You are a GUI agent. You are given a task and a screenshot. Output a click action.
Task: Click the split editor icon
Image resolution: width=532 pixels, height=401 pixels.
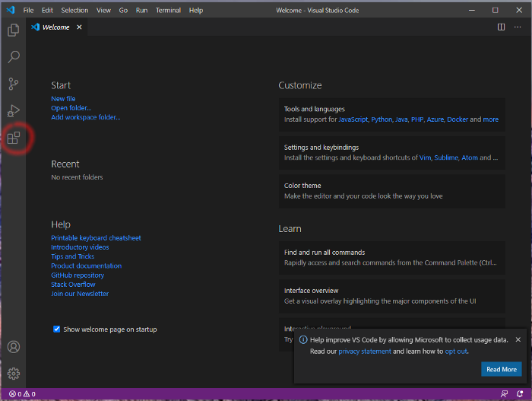(x=501, y=27)
